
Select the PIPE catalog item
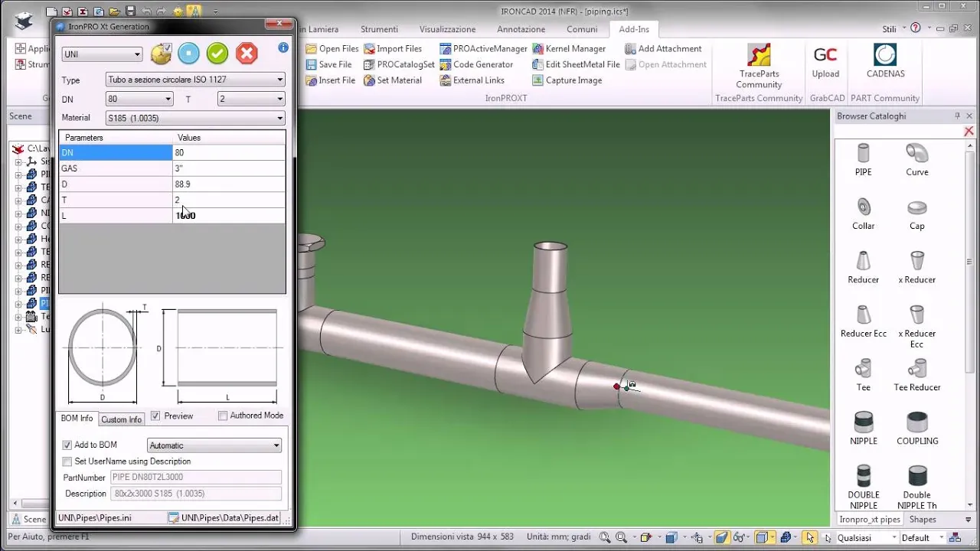(x=863, y=159)
